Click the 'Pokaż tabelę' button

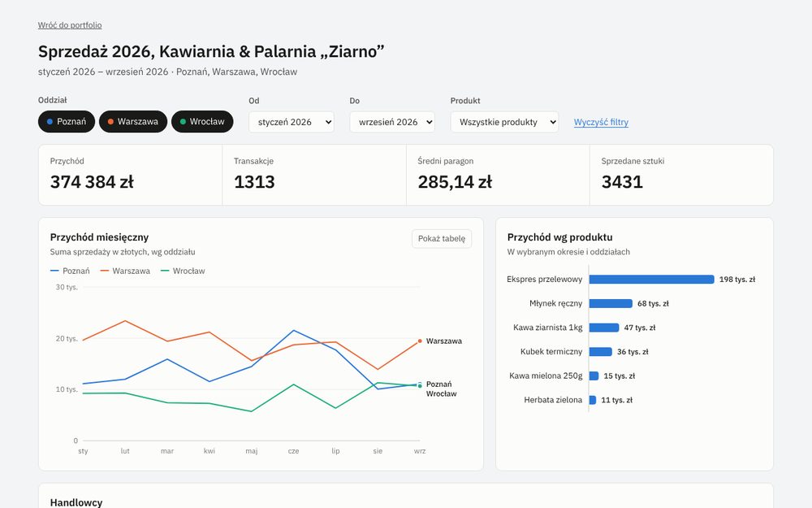point(442,238)
